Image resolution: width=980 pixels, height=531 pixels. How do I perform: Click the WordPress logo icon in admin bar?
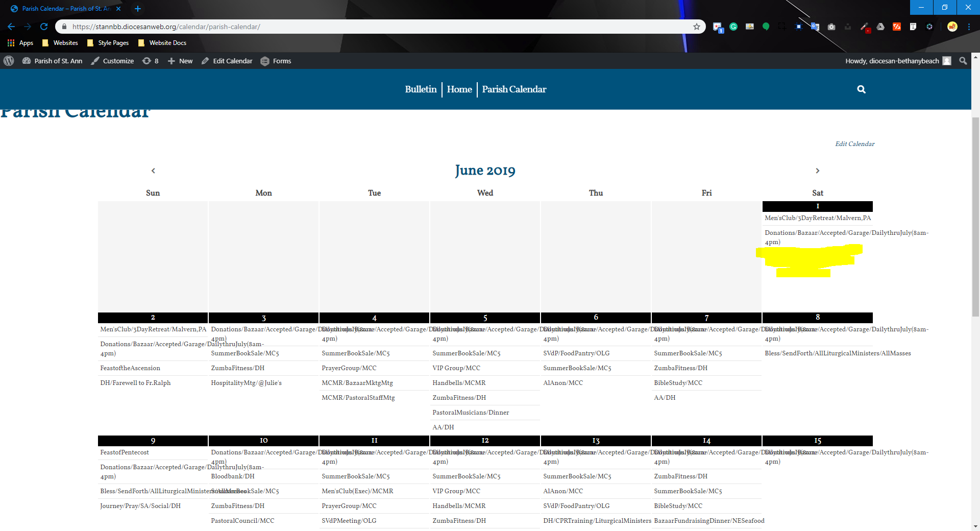point(9,61)
